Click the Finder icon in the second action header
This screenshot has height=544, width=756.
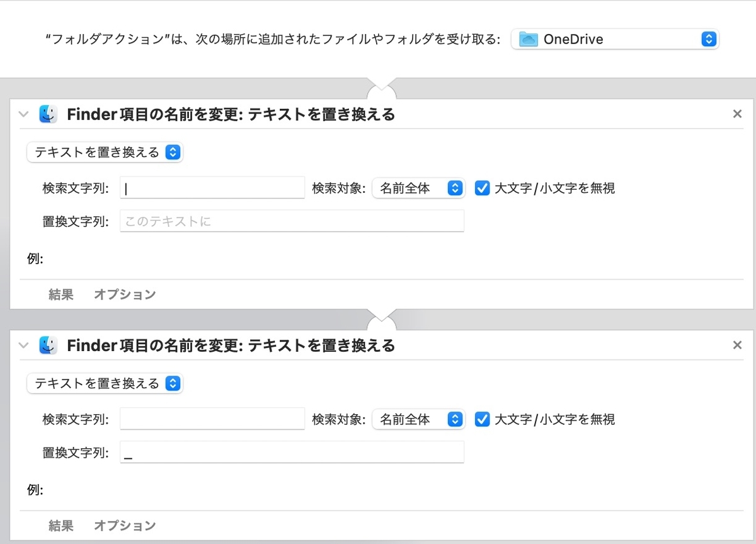click(x=48, y=345)
